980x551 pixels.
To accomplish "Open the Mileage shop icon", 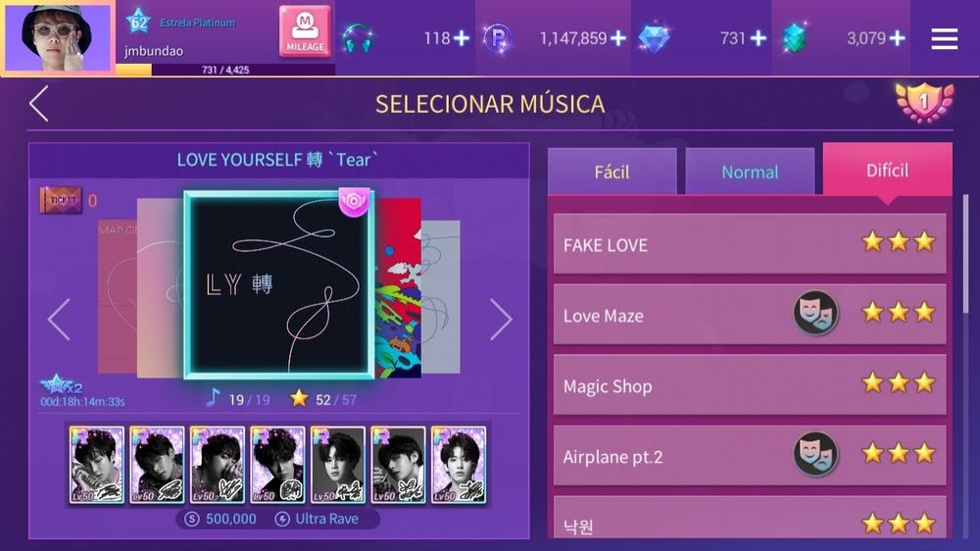I will [305, 31].
